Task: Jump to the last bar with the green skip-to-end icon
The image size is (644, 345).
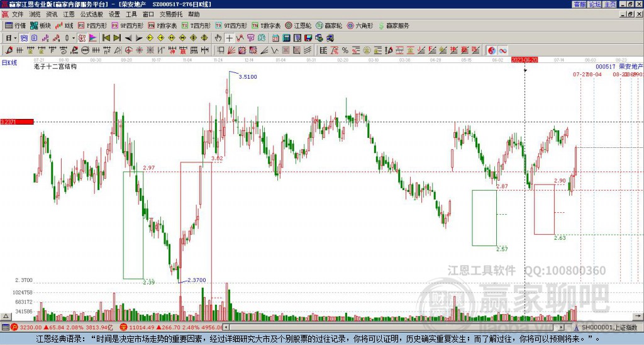Action: click(x=117, y=38)
